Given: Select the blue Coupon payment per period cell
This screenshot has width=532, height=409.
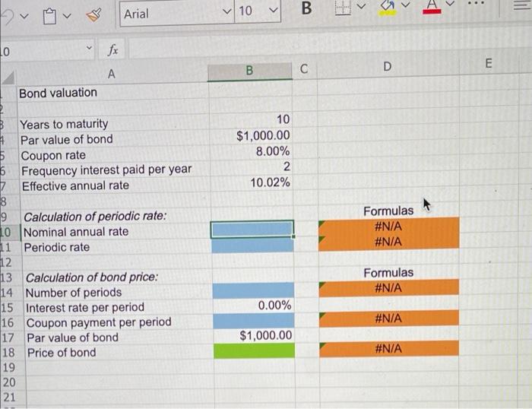Looking at the screenshot, I should point(253,321).
